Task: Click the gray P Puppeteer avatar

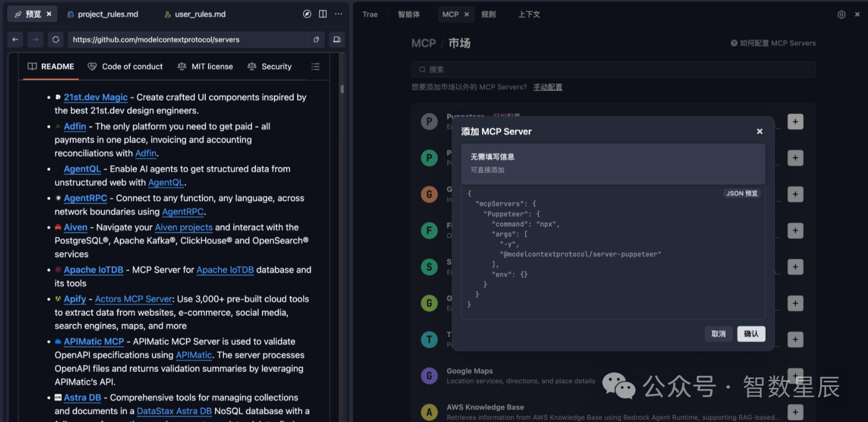Action: [x=429, y=122]
